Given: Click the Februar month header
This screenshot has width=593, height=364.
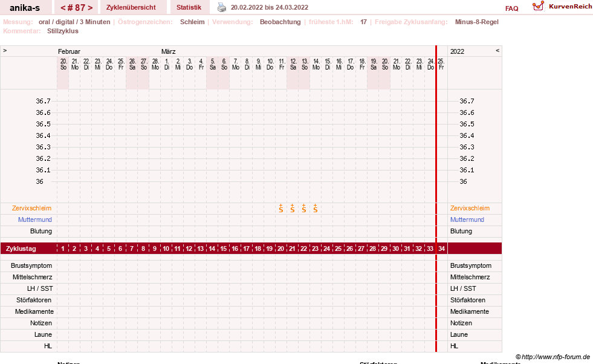Looking at the screenshot, I should [x=69, y=51].
